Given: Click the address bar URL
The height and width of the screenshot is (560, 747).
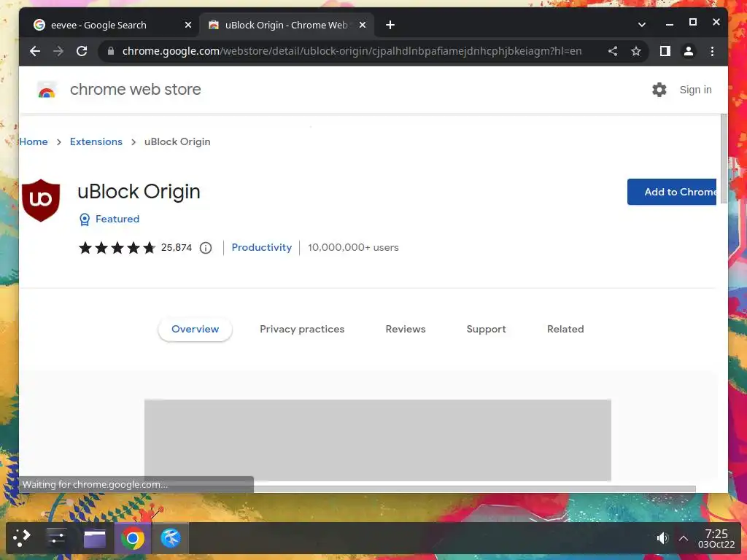Looking at the screenshot, I should [352, 51].
